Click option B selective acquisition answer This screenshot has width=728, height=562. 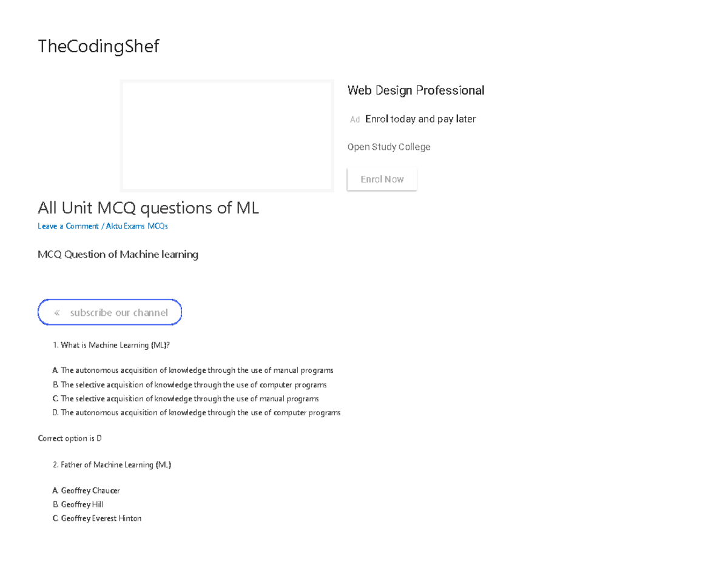189,384
